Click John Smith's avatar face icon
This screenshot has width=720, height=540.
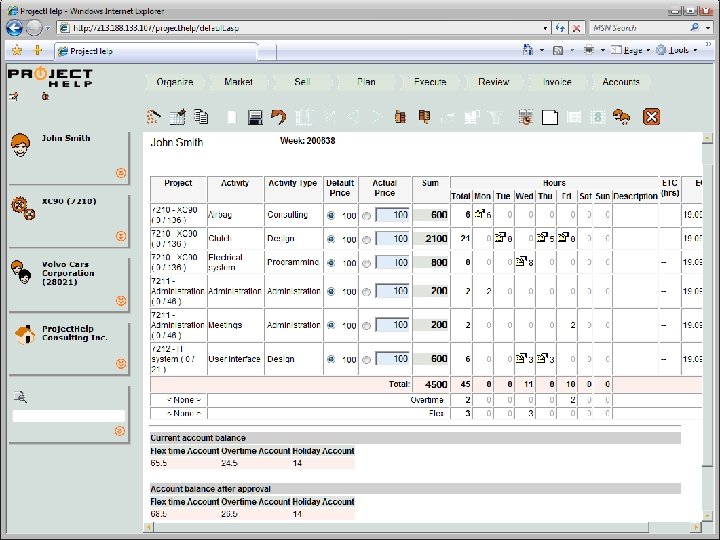coord(20,145)
